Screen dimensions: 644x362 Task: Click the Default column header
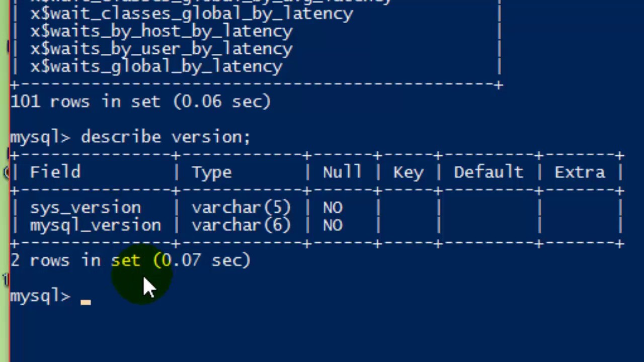(x=488, y=172)
